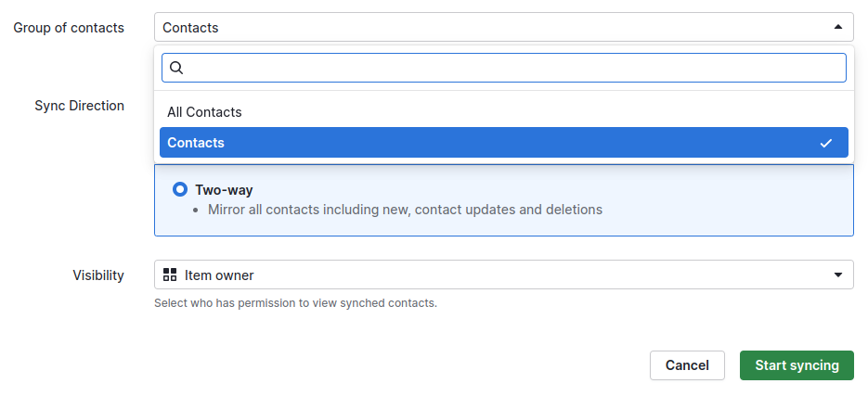868x396 pixels.
Task: Collapse the Group of contacts caret arrow
Action: (x=838, y=27)
